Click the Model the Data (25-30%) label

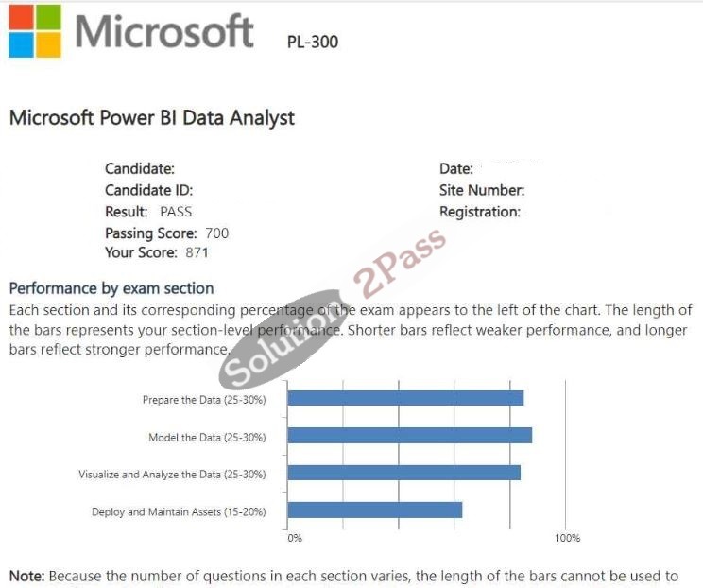tap(207, 438)
